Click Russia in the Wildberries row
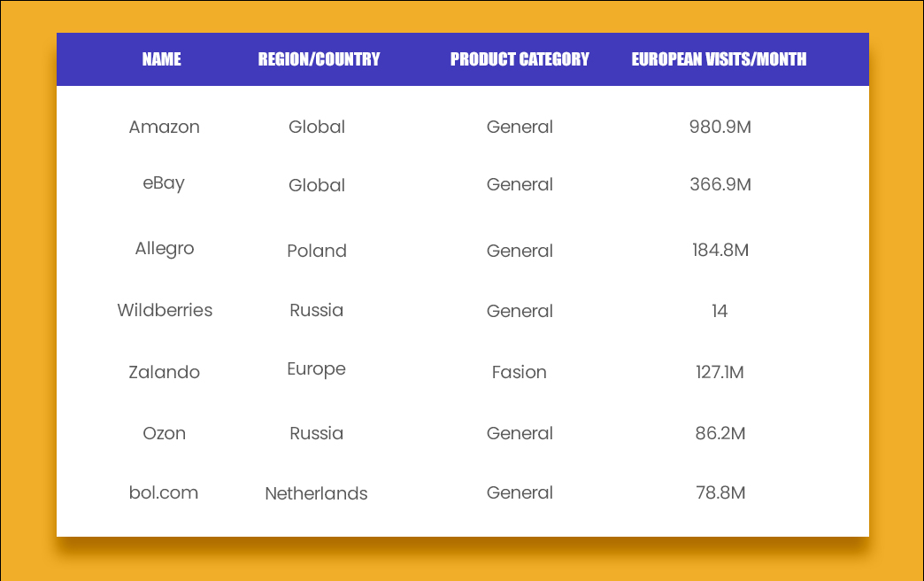Image resolution: width=924 pixels, height=581 pixels. point(317,310)
